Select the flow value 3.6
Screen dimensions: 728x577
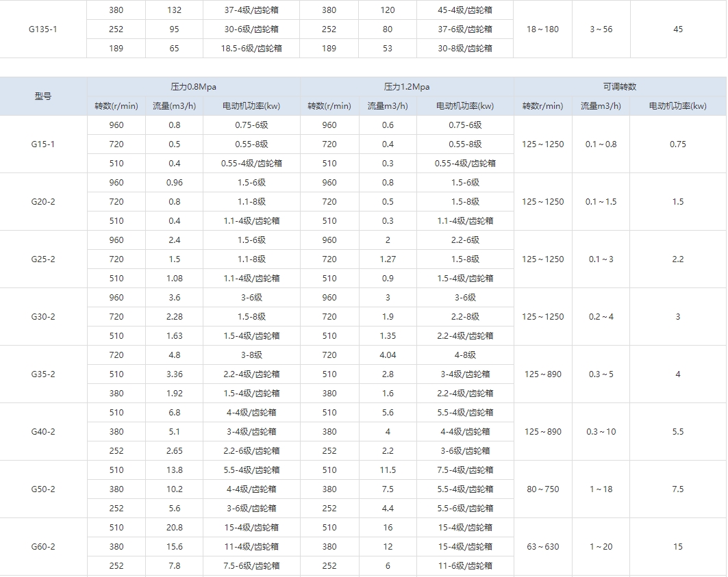[x=174, y=298]
